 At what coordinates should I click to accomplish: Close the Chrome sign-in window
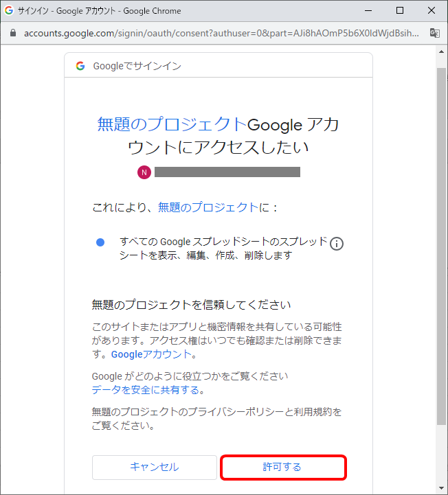[432, 10]
